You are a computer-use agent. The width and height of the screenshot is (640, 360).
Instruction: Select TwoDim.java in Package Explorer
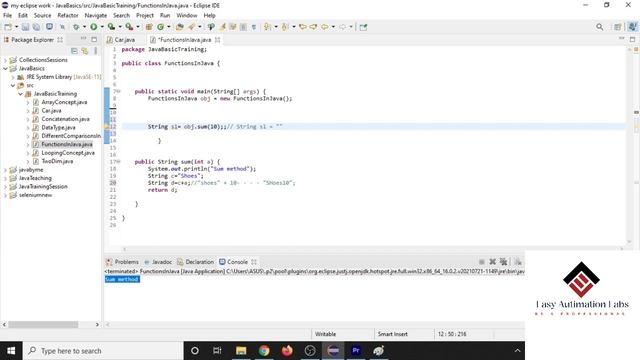57,161
